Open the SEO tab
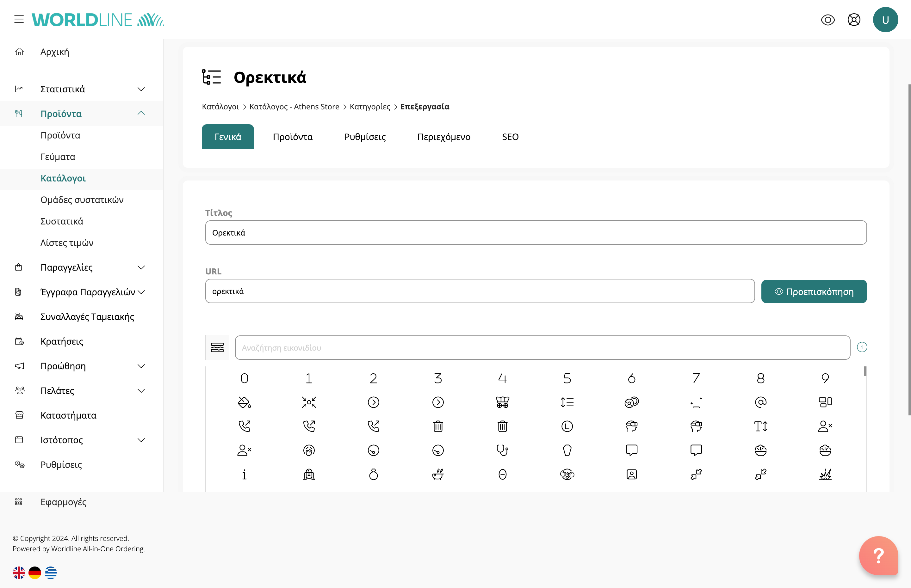Image resolution: width=911 pixels, height=588 pixels. click(x=510, y=137)
